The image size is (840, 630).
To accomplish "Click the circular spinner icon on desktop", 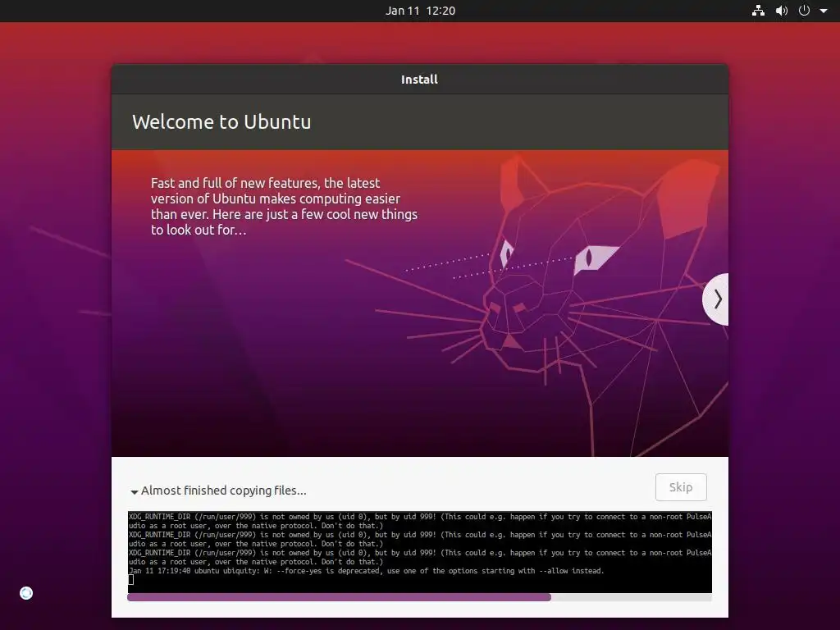I will [x=26, y=593].
